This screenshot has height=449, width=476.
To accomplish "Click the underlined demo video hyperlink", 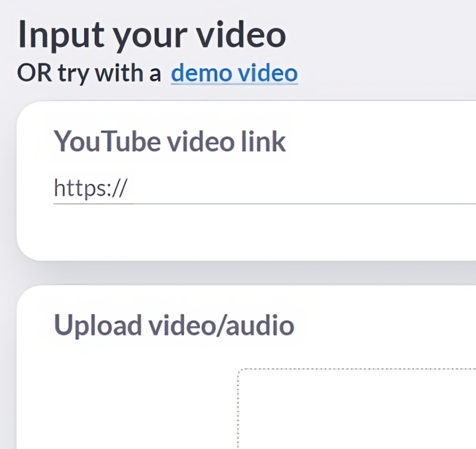I will coord(234,73).
